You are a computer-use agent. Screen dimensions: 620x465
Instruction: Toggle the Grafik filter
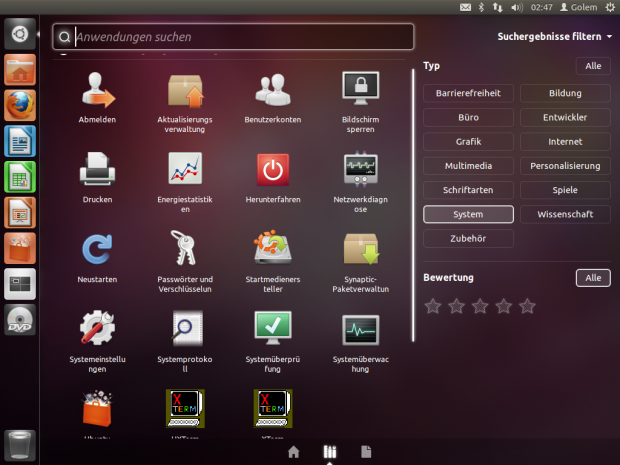tap(468, 142)
